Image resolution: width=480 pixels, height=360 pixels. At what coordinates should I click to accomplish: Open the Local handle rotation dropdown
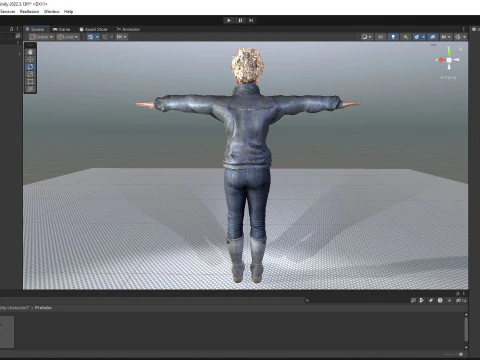68,37
